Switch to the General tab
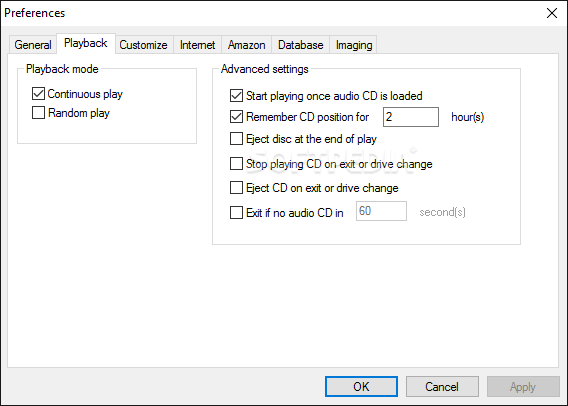 coord(33,45)
